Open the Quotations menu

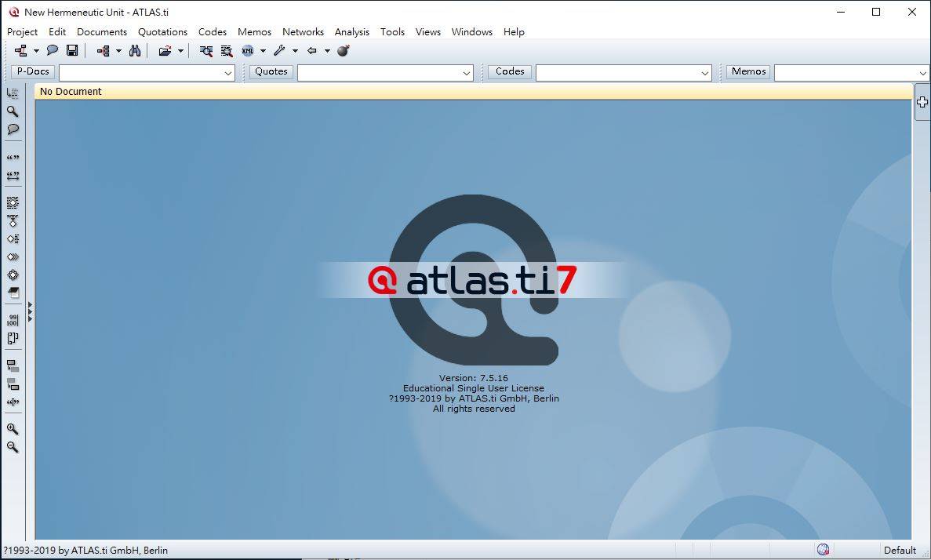162,32
